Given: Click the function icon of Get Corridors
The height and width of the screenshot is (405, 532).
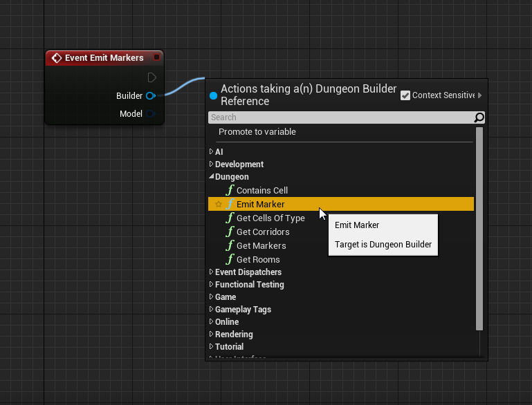Looking at the screenshot, I should [230, 232].
